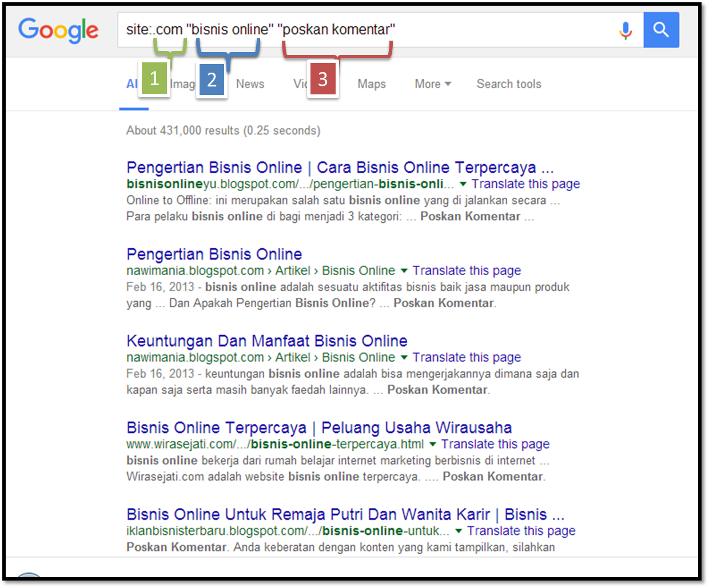The image size is (709, 588).
Task: Switch to the News tab
Action: click(x=250, y=84)
